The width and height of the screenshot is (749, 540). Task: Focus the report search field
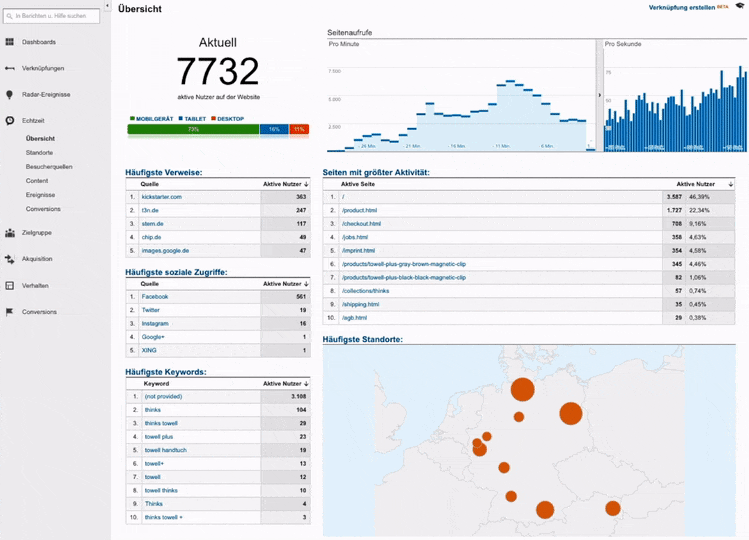tap(52, 16)
